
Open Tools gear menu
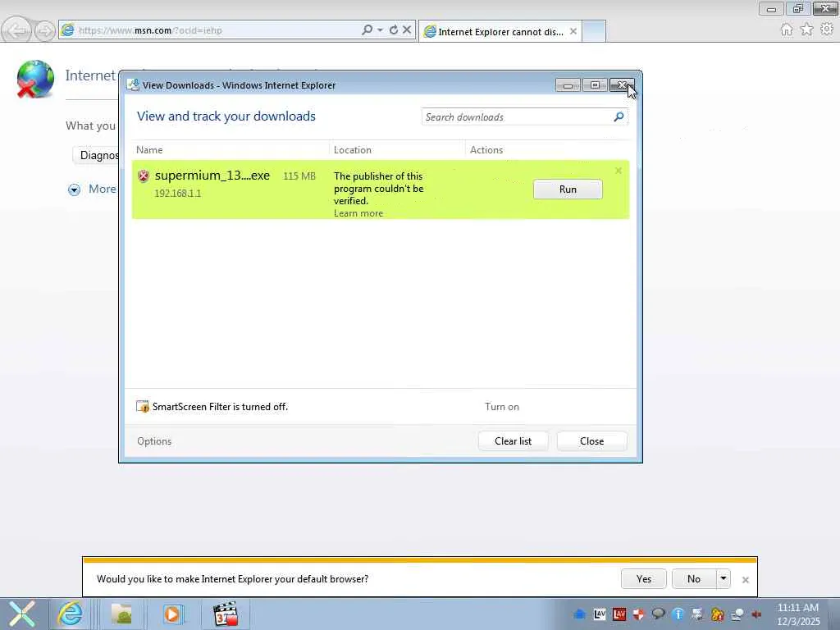coord(827,29)
